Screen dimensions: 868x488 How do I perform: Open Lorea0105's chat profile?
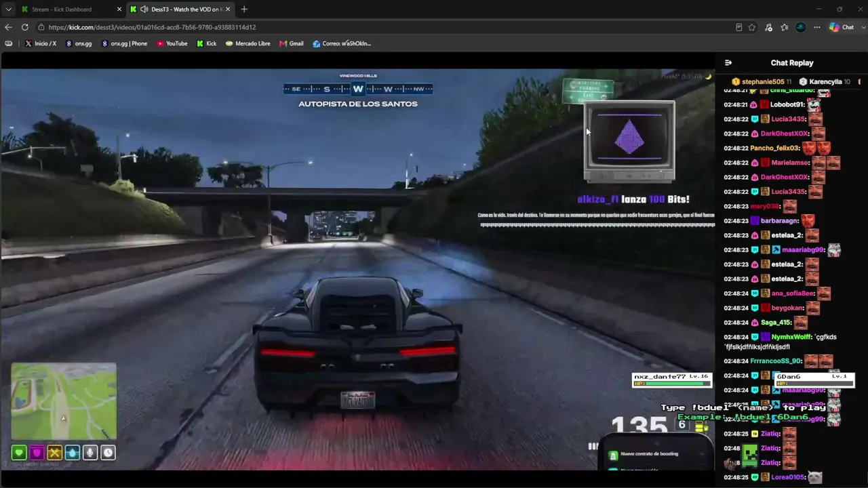pyautogui.click(x=788, y=477)
